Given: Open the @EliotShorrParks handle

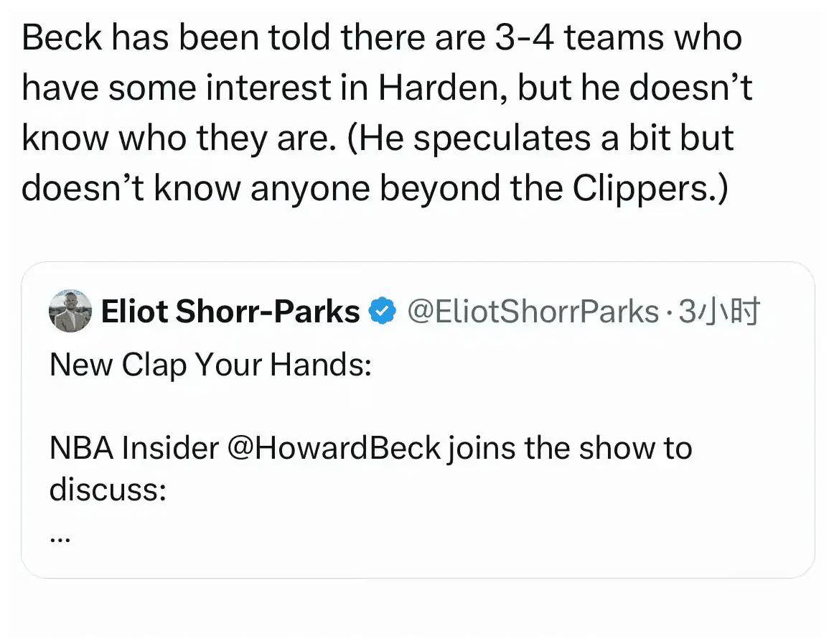Looking at the screenshot, I should (x=533, y=312).
